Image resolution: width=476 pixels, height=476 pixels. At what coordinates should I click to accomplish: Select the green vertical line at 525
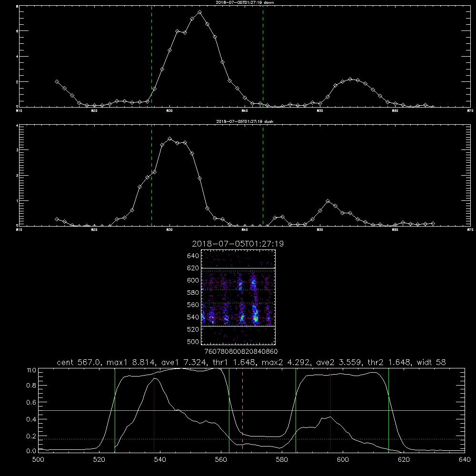[115, 410]
